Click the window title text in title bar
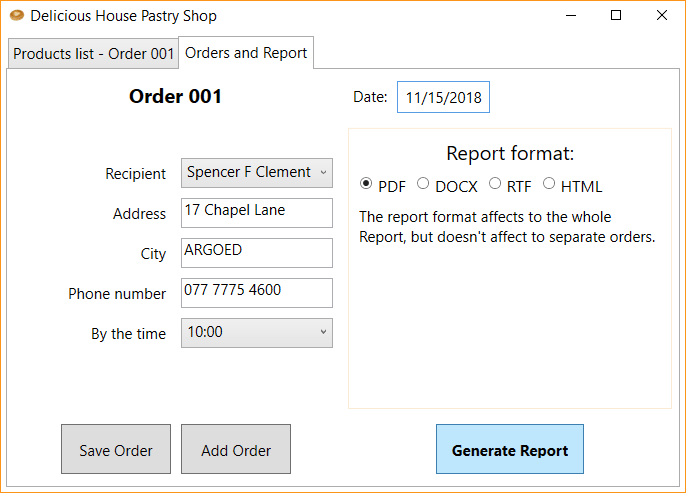This screenshot has width=686, height=493. (x=123, y=16)
